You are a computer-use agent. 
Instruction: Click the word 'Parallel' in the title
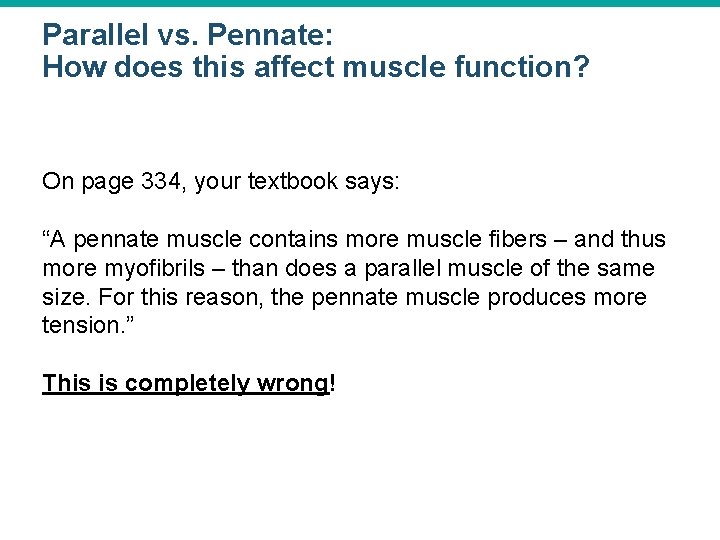point(98,37)
